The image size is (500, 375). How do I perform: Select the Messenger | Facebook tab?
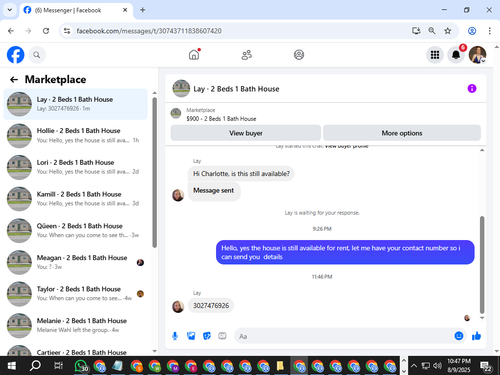click(x=76, y=10)
